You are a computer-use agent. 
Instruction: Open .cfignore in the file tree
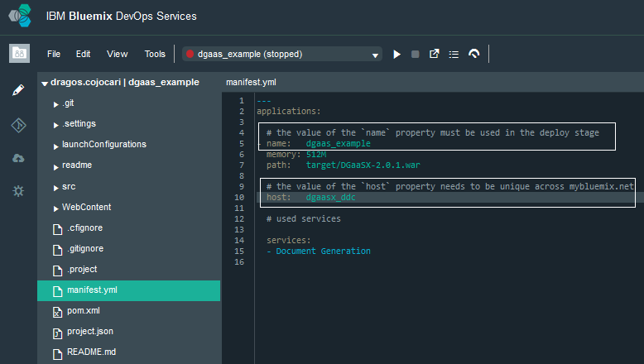point(85,227)
